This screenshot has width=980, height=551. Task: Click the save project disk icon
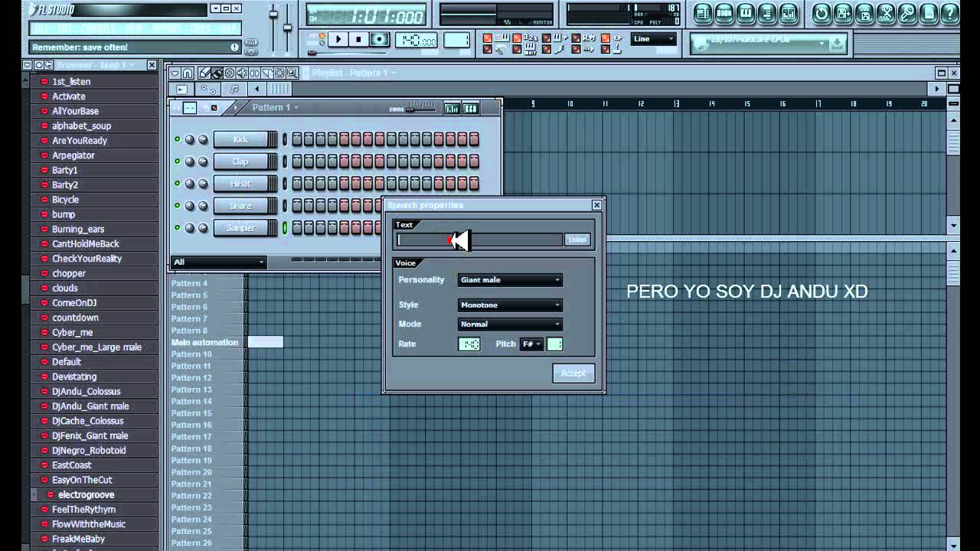click(x=864, y=13)
